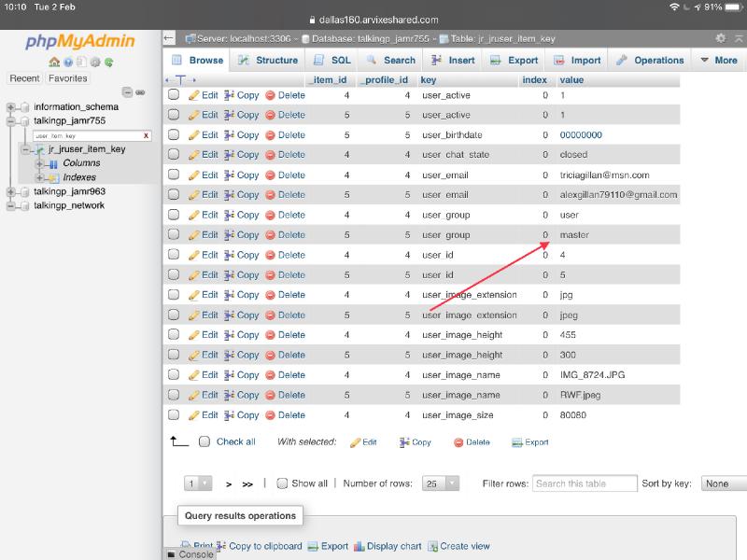Open the Number of rows dropdown
Image resolution: width=747 pixels, height=560 pixels.
(x=442, y=483)
